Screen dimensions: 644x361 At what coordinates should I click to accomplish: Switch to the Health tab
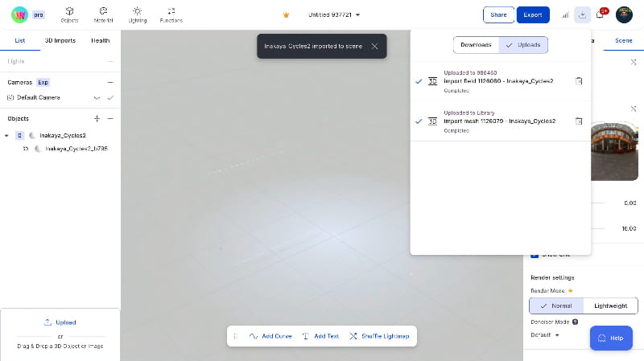100,41
